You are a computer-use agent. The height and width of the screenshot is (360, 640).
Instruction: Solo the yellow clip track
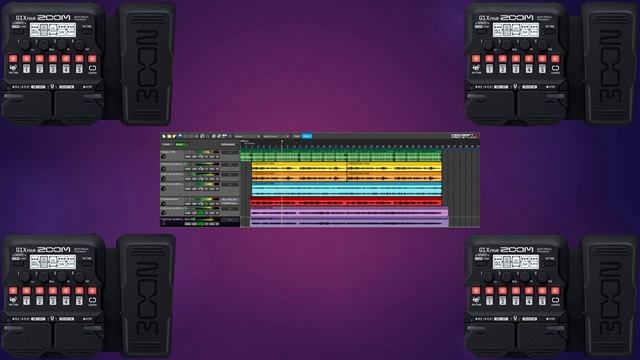194,169
